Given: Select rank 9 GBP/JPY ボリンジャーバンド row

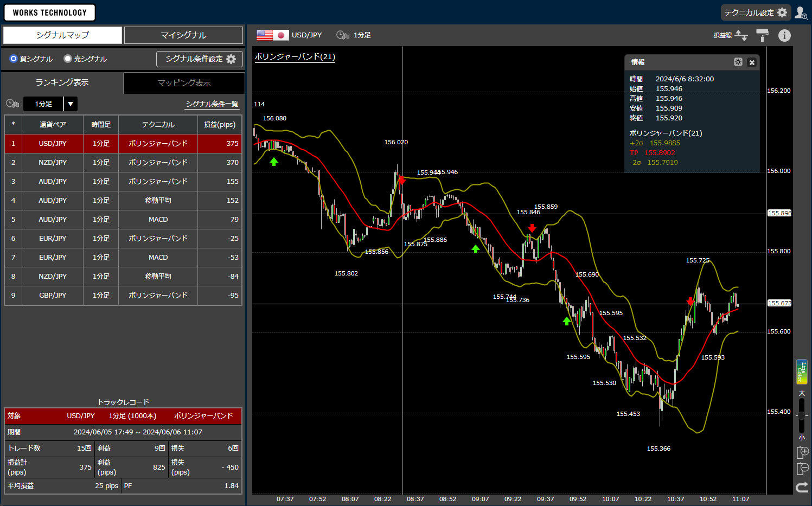Looking at the screenshot, I should coord(123,296).
